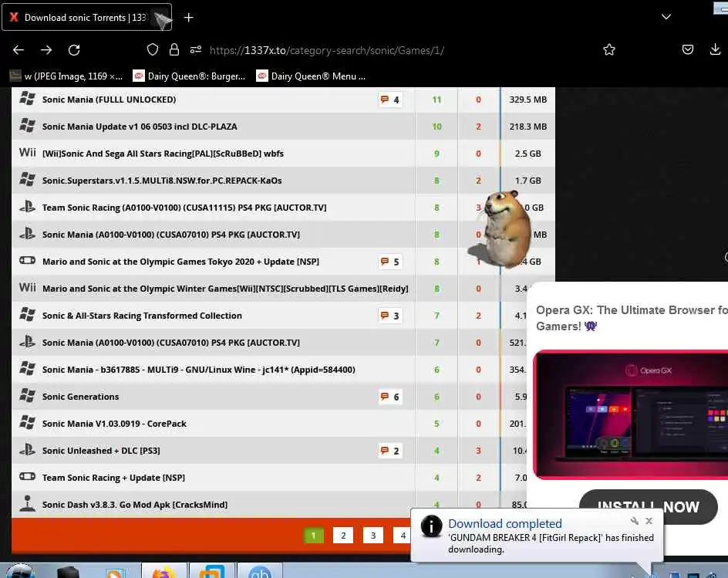Go forward with the browser forward arrow

coord(46,49)
